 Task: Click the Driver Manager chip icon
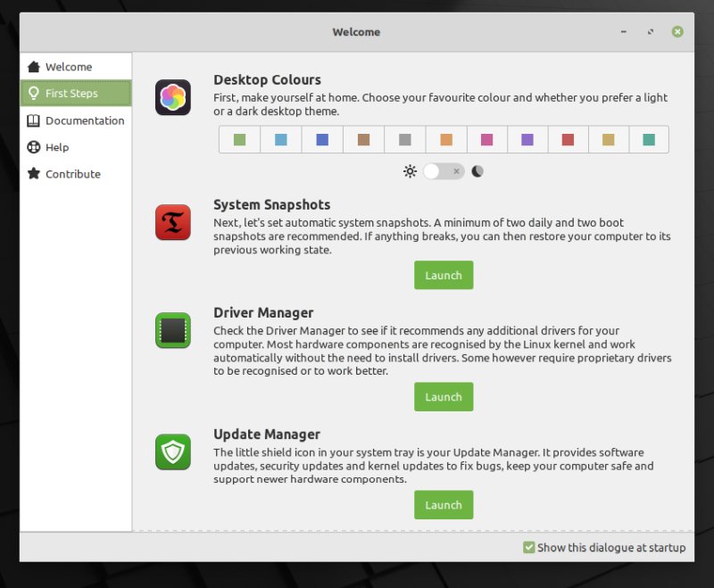point(173,330)
